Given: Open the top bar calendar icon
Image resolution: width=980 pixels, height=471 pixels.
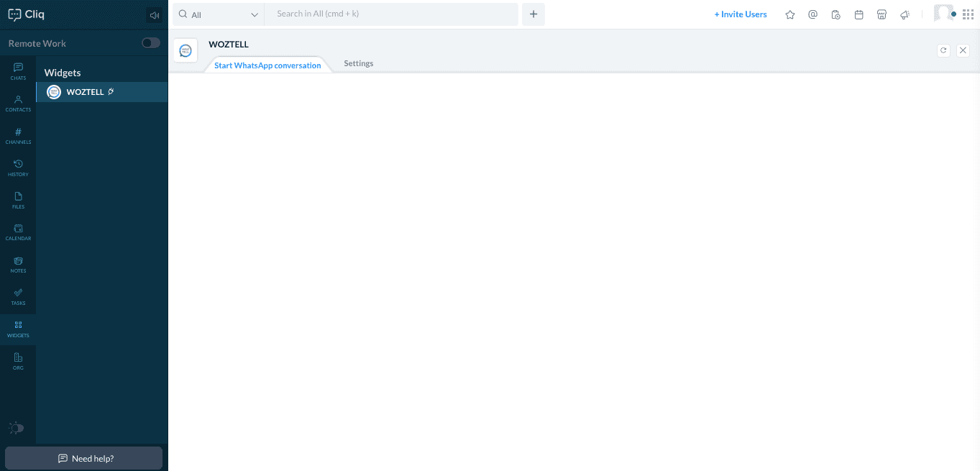Looking at the screenshot, I should point(858,14).
